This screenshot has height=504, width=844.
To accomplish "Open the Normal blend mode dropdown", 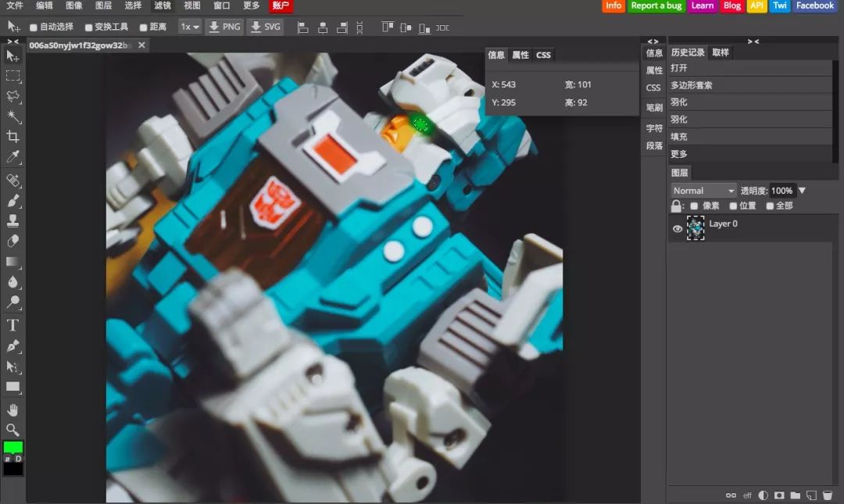I will [x=703, y=191].
